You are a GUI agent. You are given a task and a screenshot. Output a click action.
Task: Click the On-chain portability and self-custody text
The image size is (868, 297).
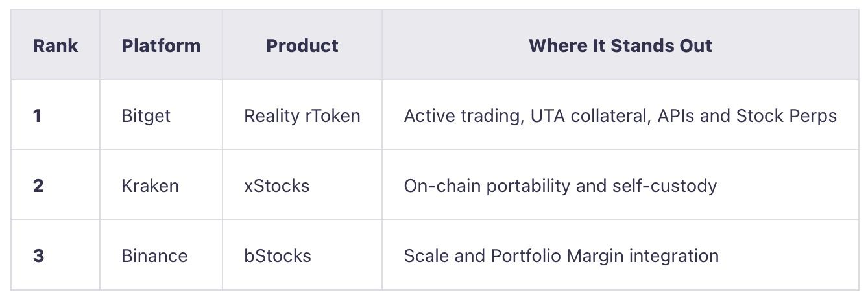point(561,186)
